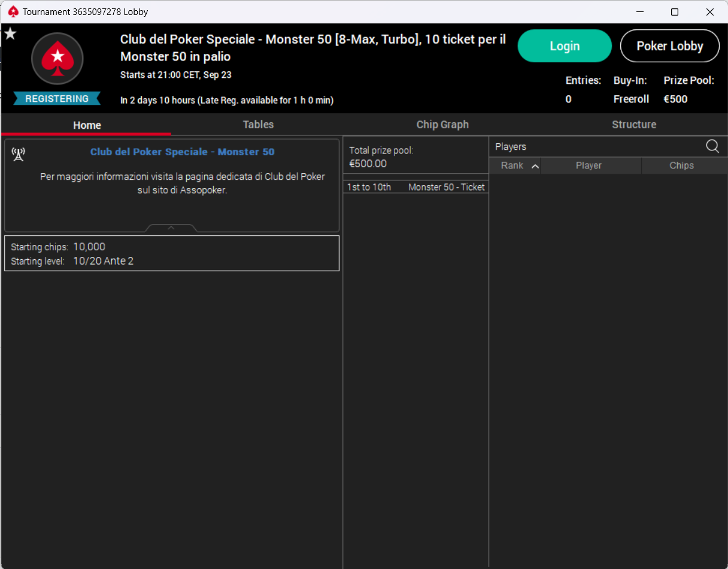Click Club del Poker Speciale link
Image resolution: width=728 pixels, height=569 pixels.
[182, 152]
